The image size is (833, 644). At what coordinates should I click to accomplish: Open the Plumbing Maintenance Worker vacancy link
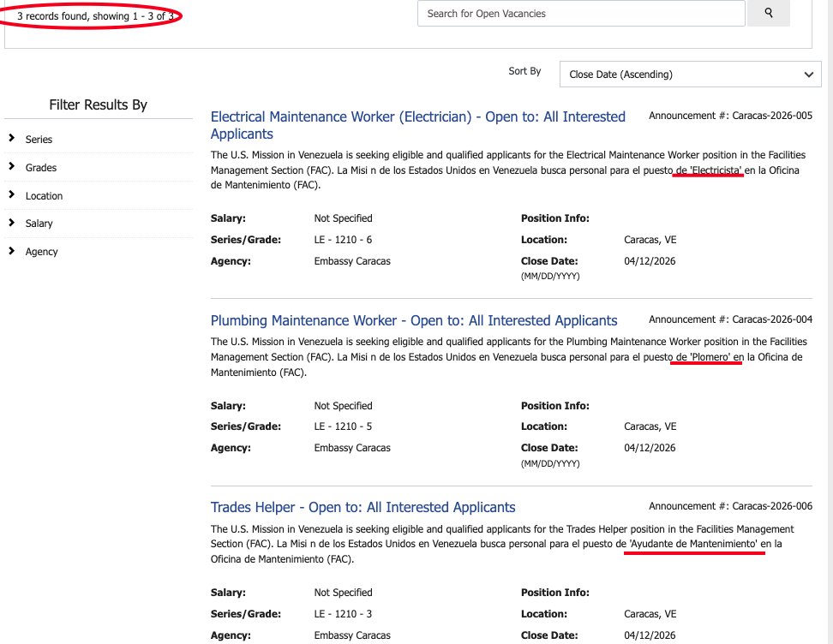point(414,320)
